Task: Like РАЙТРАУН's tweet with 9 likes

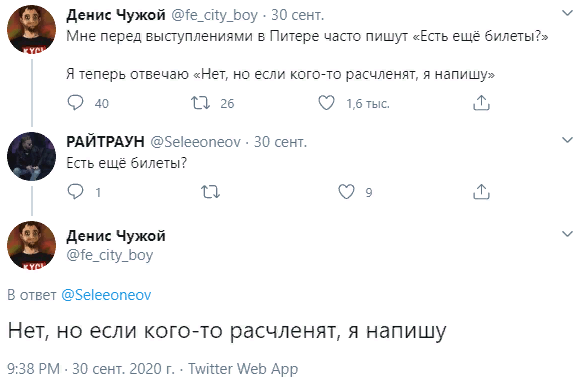Action: coord(346,192)
